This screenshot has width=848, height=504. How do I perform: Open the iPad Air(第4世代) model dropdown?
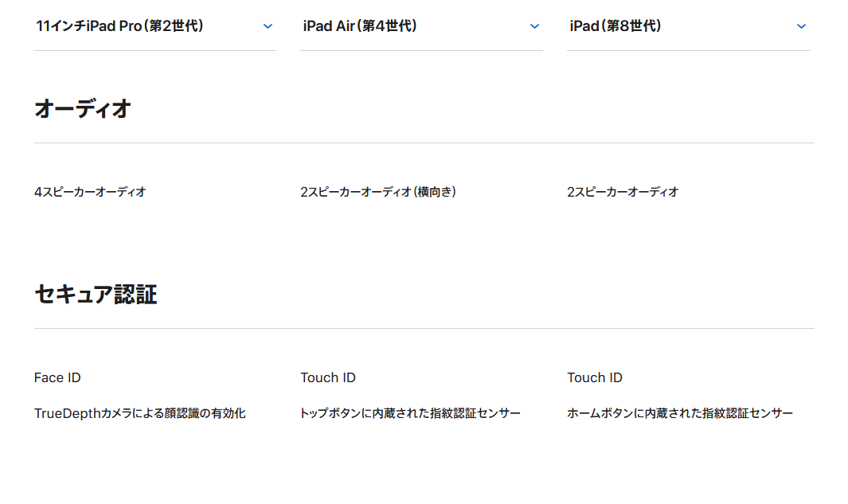coord(360,26)
